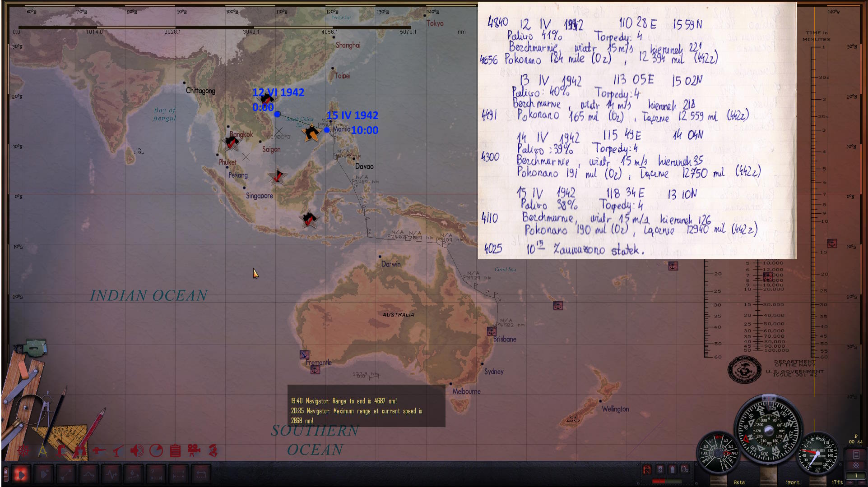Viewport: 868px width, 487px height.
Task: Toggle the padlock switch on bottom bar
Action: 6,474
